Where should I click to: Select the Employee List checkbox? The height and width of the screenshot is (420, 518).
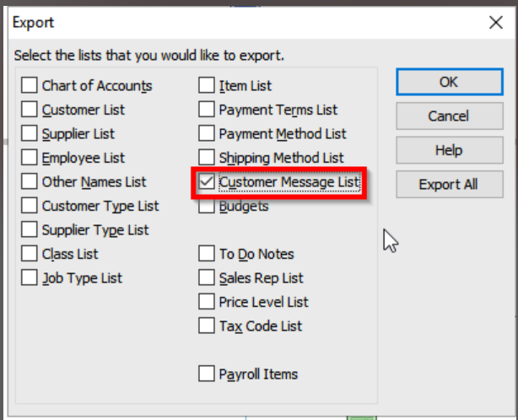(29, 158)
